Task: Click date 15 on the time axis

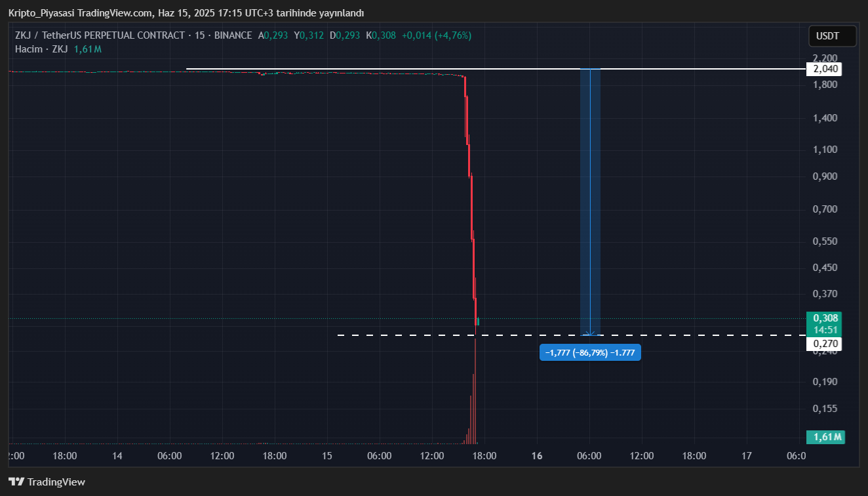Action: (327, 456)
